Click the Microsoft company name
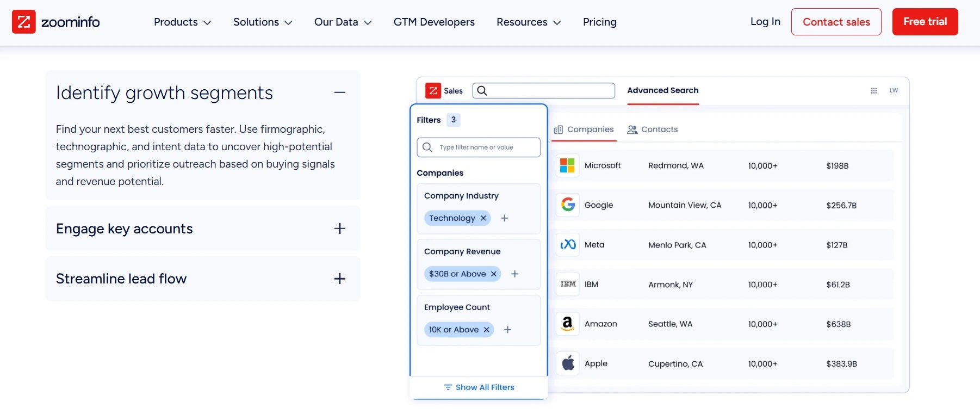The image size is (980, 420). pyautogui.click(x=603, y=165)
